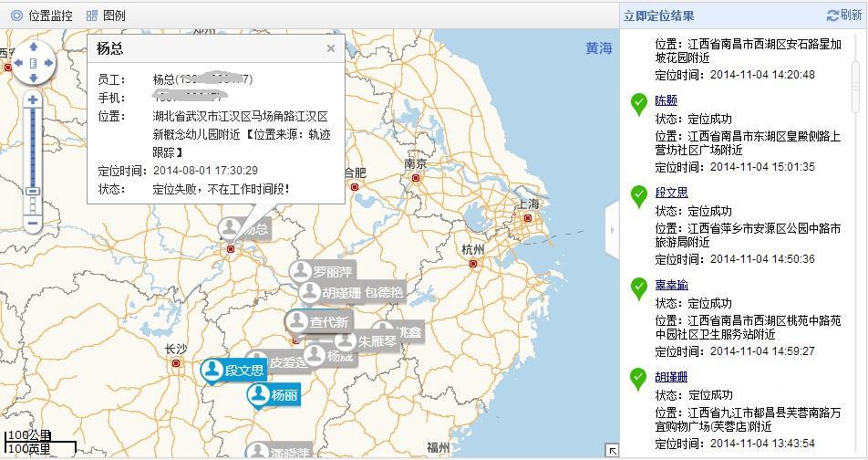The width and height of the screenshot is (868, 460).
Task: Pan the map right with arrow
Action: pos(49,63)
